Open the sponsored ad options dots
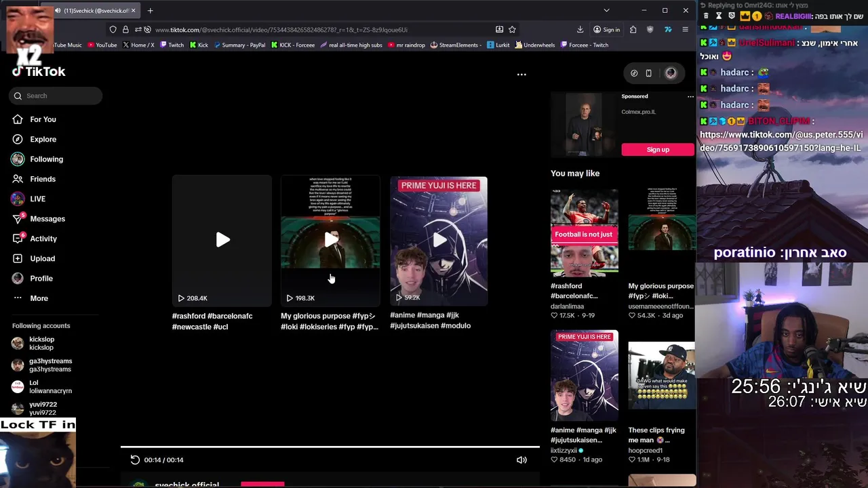Viewport: 868px width, 488px height. pyautogui.click(x=690, y=96)
